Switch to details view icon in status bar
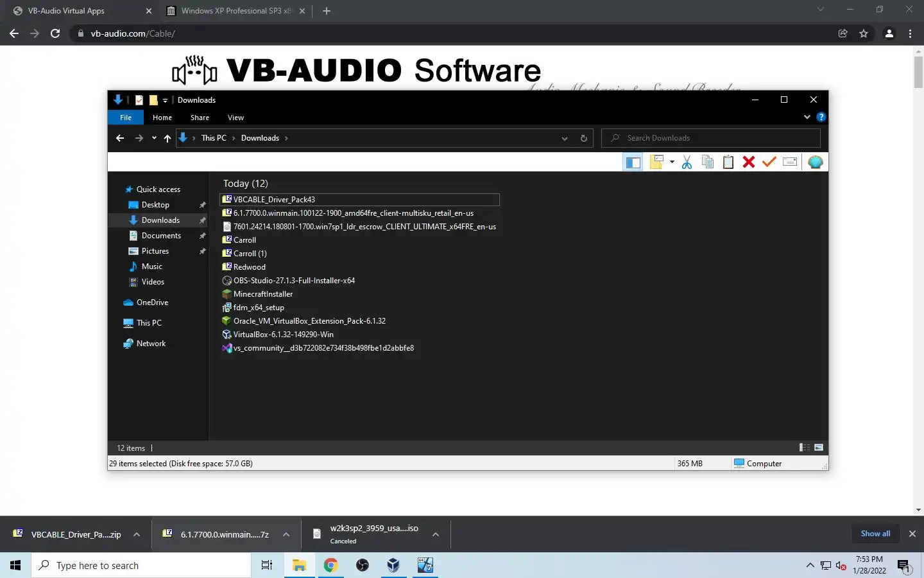 (804, 448)
